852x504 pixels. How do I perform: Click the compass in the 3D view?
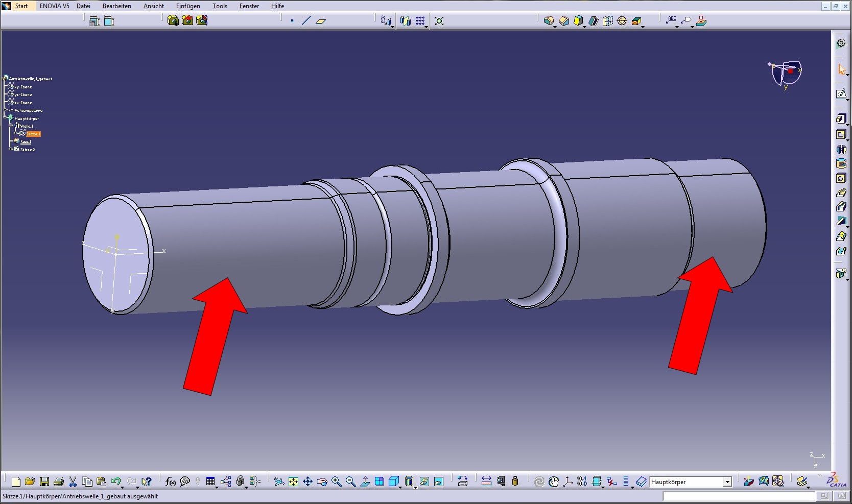(x=786, y=75)
